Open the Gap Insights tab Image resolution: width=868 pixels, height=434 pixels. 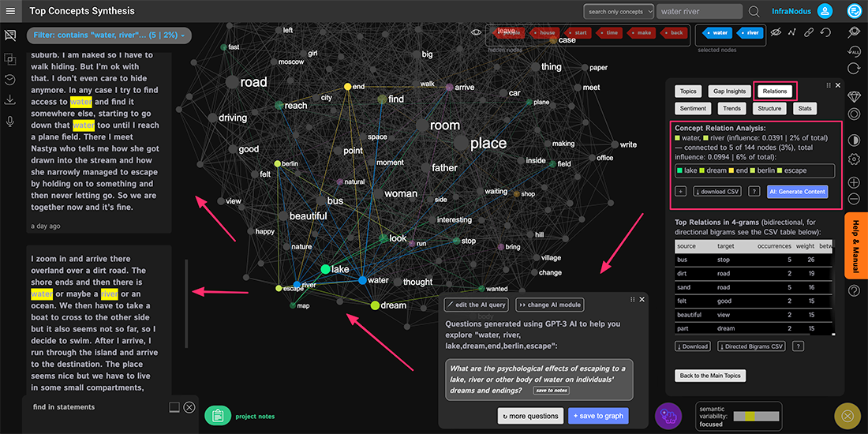pos(730,92)
